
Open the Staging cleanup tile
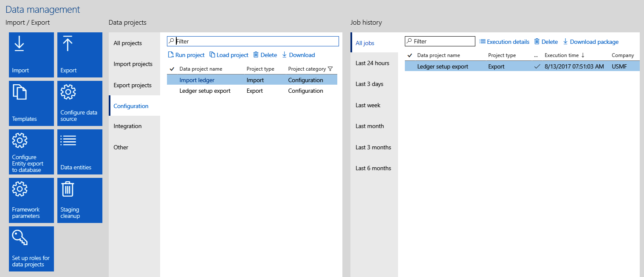click(80, 200)
